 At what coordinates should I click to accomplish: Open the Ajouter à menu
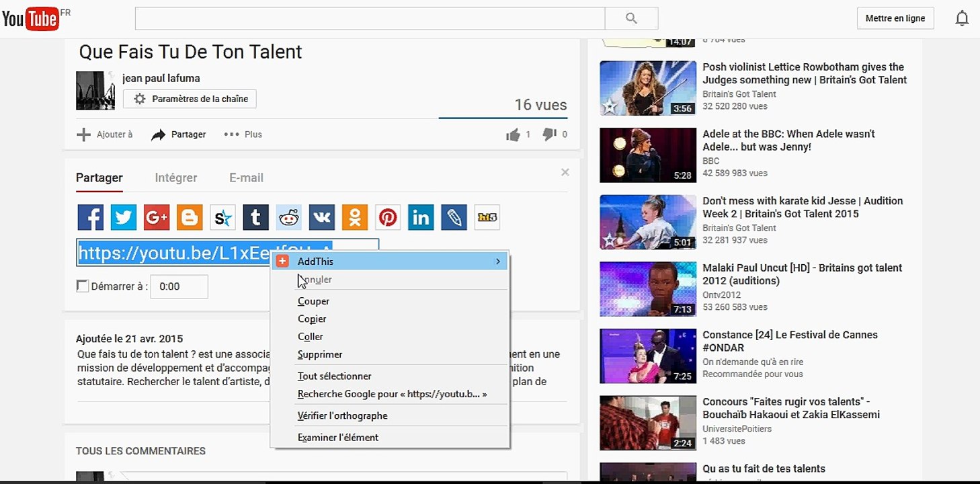pyautogui.click(x=104, y=134)
